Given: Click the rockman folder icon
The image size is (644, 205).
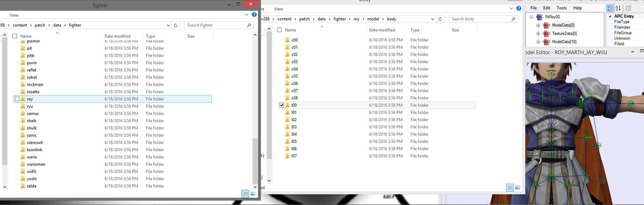Looking at the screenshot, I should point(23,85).
